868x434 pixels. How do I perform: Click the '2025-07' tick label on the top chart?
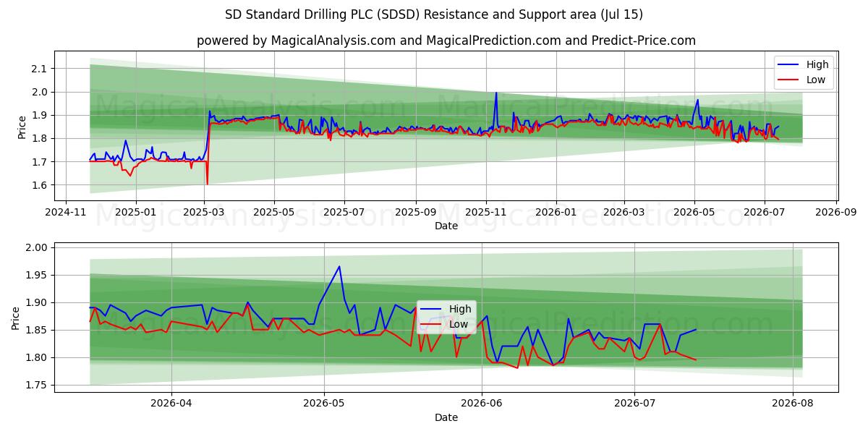click(x=343, y=212)
